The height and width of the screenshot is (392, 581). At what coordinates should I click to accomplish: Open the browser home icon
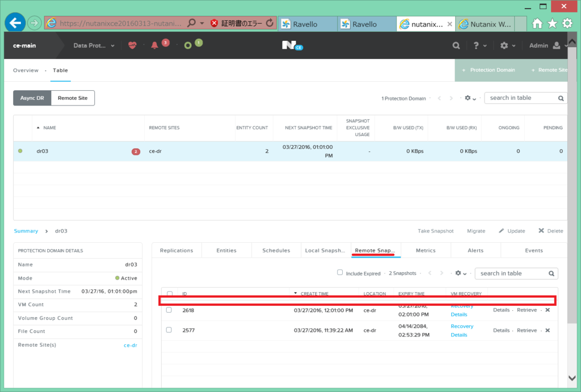point(537,24)
